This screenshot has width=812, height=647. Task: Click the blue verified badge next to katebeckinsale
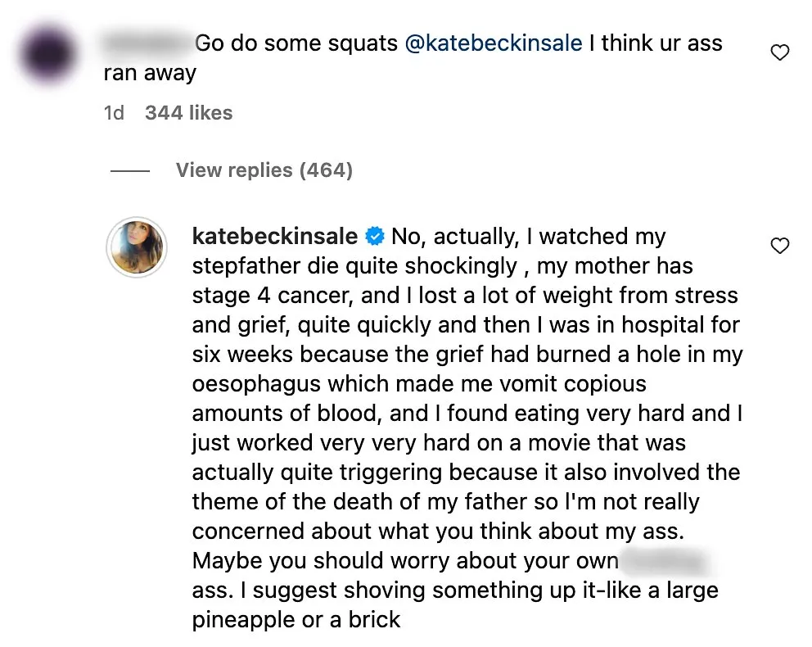click(x=375, y=236)
